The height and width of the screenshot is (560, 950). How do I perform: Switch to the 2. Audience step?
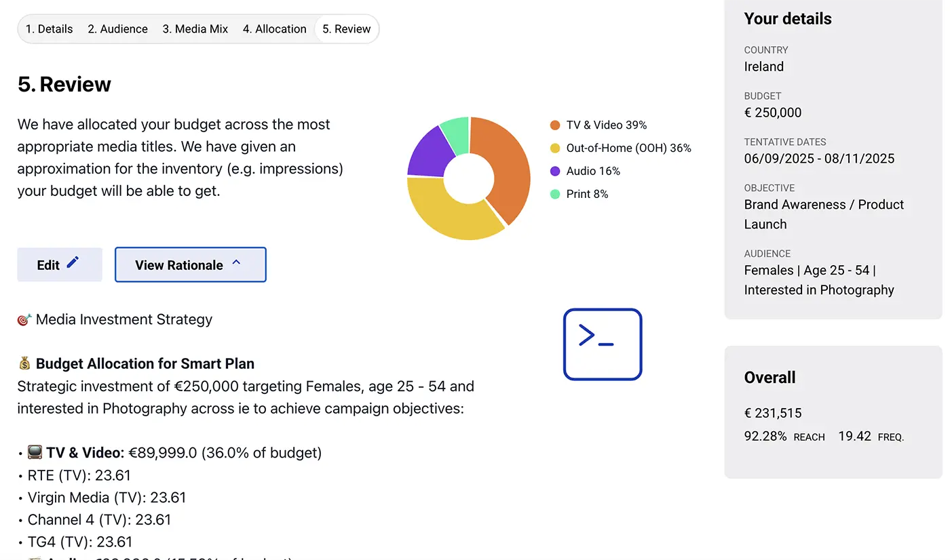(117, 29)
